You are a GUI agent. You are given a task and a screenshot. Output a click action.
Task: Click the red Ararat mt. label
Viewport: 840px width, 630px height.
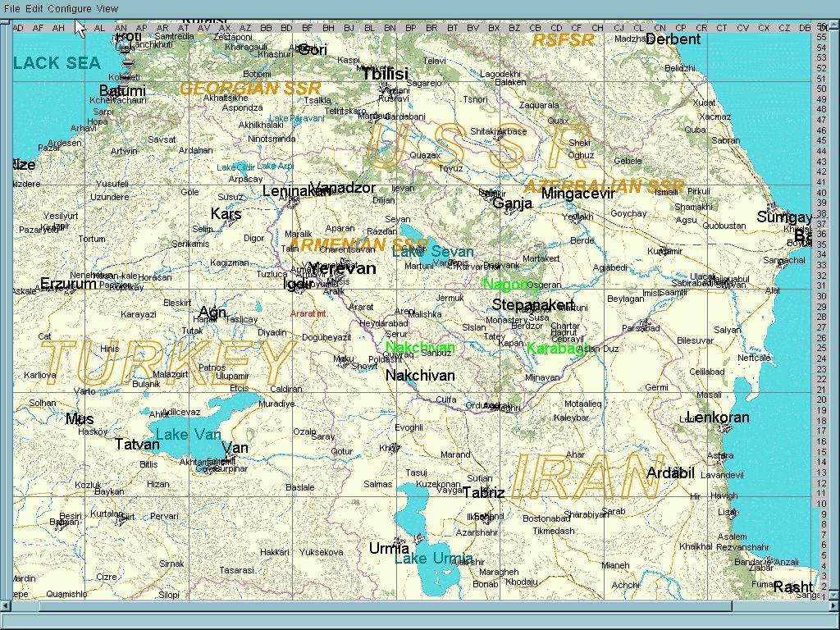point(308,313)
